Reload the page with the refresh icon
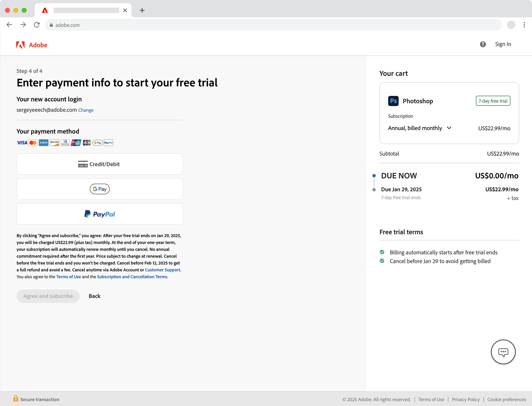 tap(37, 25)
